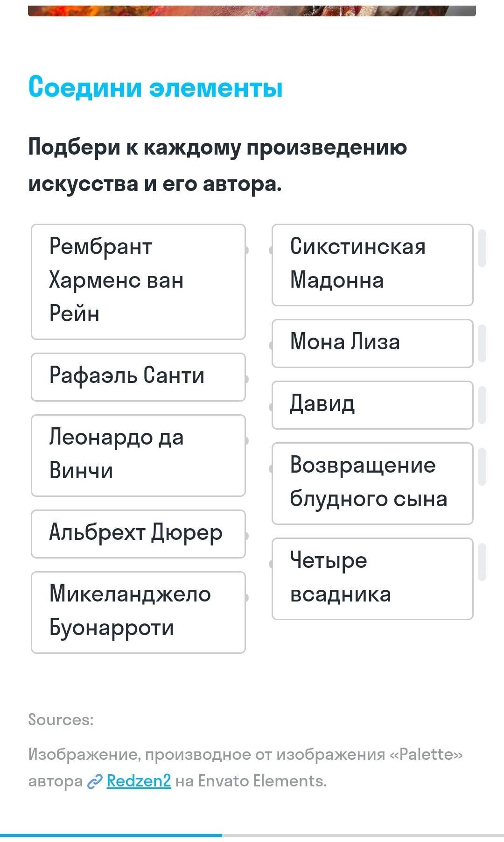The width and height of the screenshot is (504, 842).
Task: Click the connector dot on Давид
Action: 272,407
